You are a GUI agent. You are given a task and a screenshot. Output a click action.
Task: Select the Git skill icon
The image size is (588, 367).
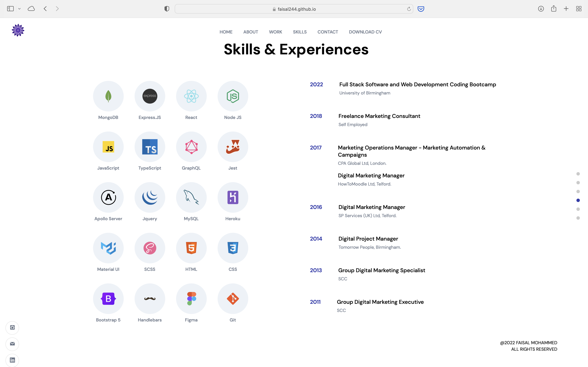(x=233, y=299)
